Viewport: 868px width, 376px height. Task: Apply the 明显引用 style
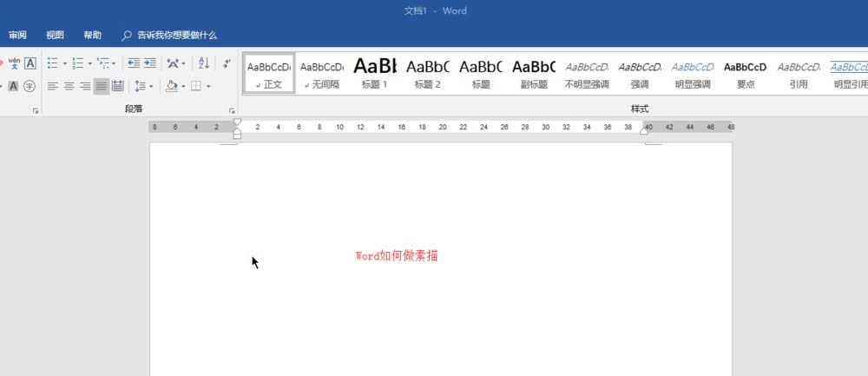pos(848,74)
